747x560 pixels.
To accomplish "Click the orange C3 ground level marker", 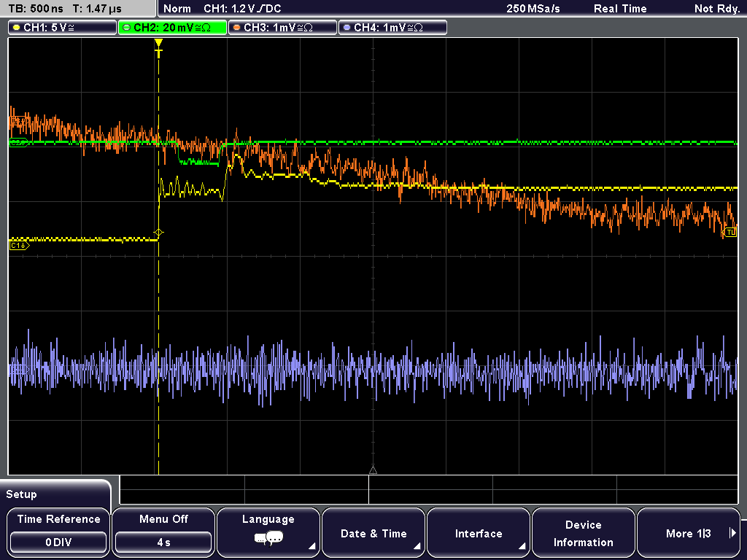I will point(18,121).
